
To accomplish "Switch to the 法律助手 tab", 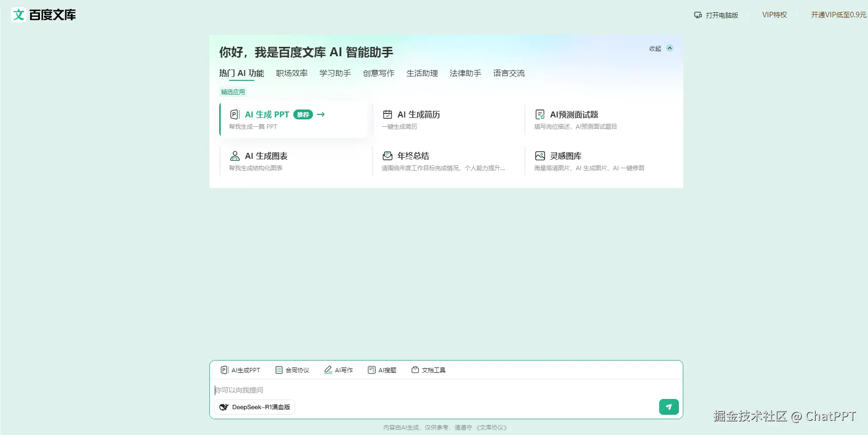I will pyautogui.click(x=466, y=73).
